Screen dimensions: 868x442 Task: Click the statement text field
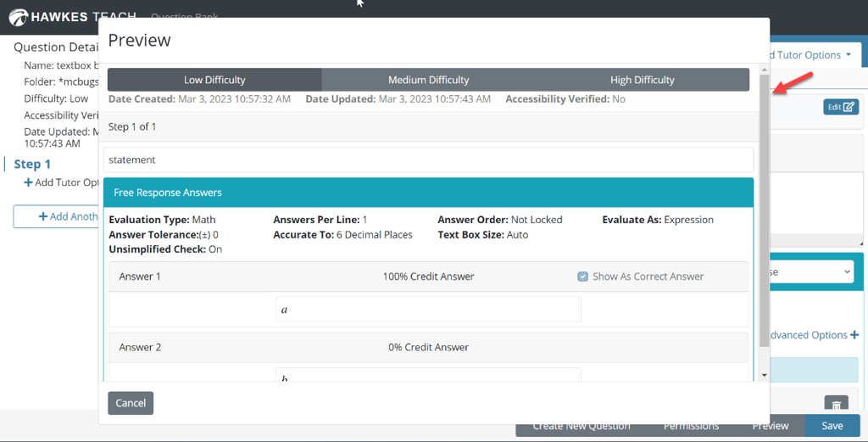tap(428, 159)
